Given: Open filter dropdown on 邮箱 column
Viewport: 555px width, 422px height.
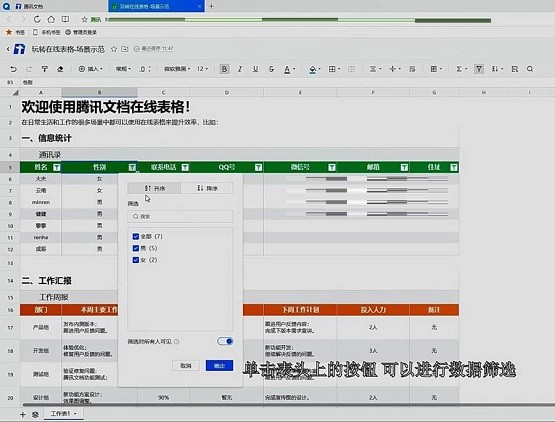Looking at the screenshot, I should tap(404, 167).
